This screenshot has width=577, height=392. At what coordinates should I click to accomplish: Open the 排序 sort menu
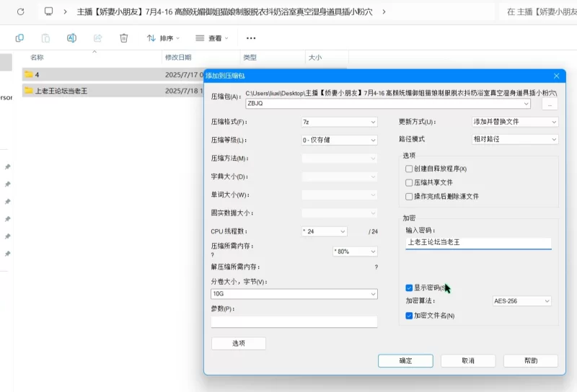(x=163, y=38)
